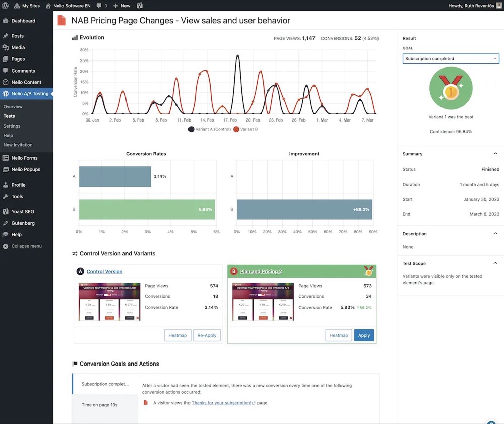Open the Goal dropdown showing Subscription completed
The width and height of the screenshot is (504, 424).
coord(451,59)
